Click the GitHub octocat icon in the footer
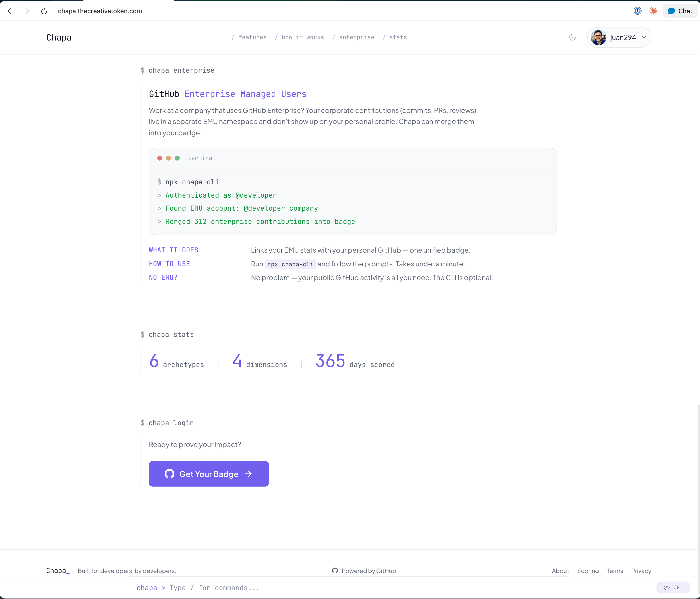This screenshot has height=599, width=700. (x=335, y=571)
